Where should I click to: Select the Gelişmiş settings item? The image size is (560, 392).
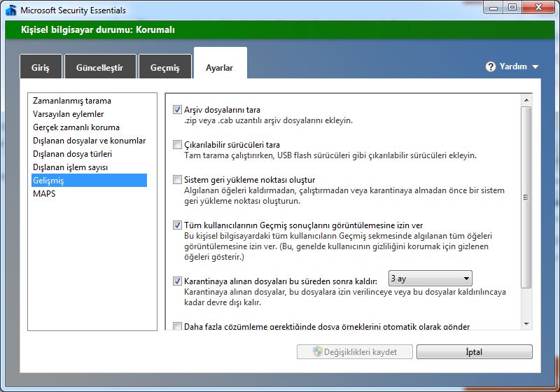point(89,181)
